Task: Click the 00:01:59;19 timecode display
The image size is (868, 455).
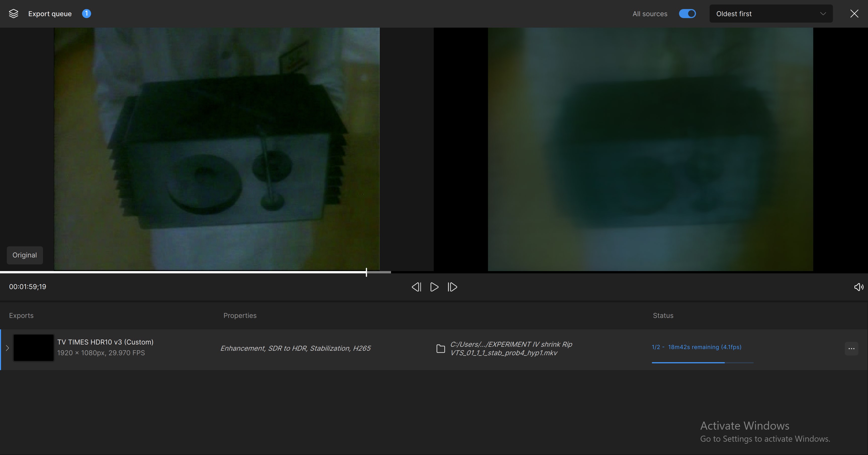Action: click(x=28, y=287)
